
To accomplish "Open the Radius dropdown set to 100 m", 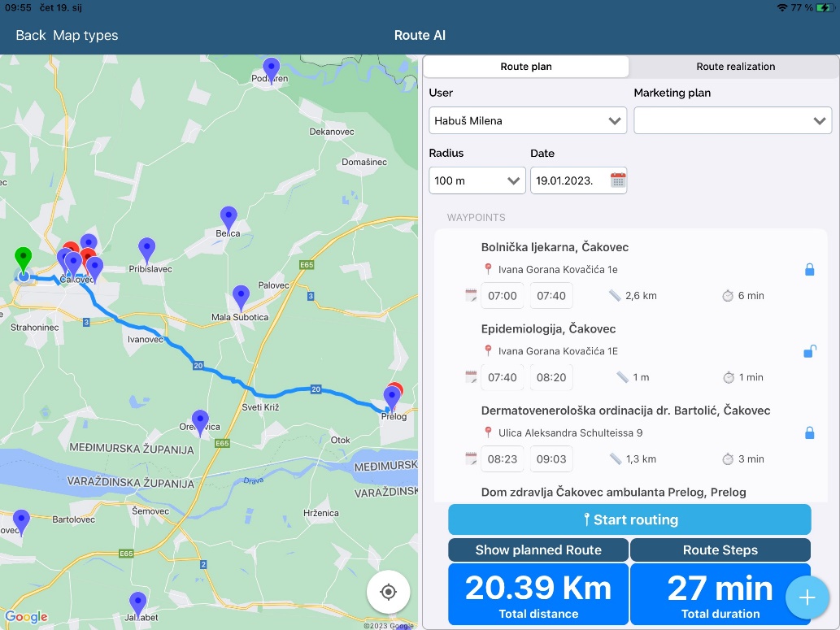I will pyautogui.click(x=477, y=180).
